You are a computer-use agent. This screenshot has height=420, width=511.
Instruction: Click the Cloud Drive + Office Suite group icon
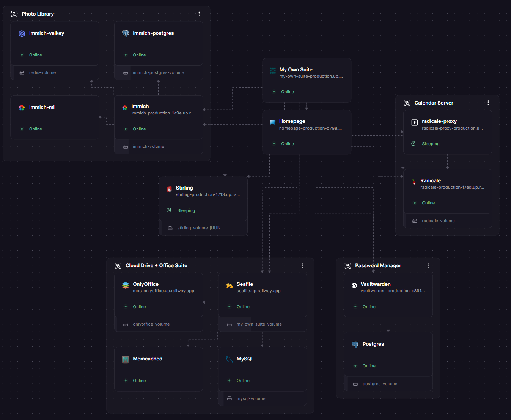point(118,266)
